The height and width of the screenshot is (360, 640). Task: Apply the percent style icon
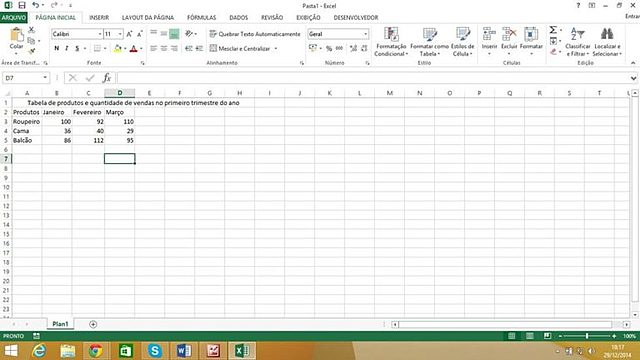click(329, 49)
